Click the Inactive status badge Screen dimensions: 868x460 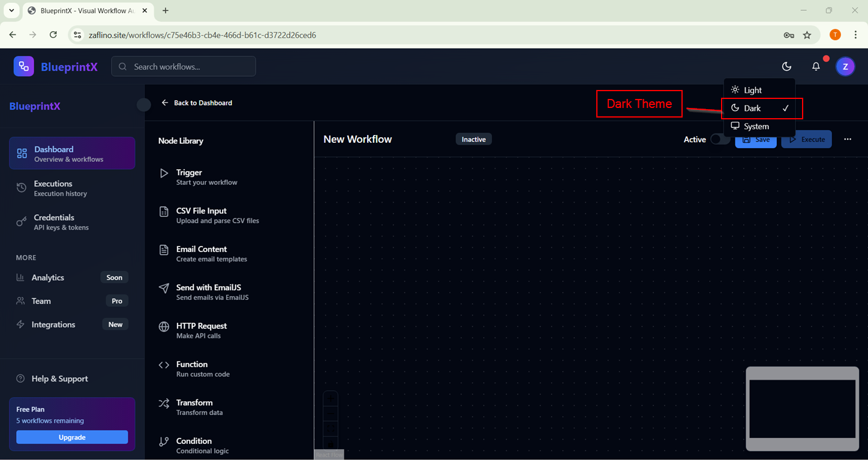pos(473,139)
